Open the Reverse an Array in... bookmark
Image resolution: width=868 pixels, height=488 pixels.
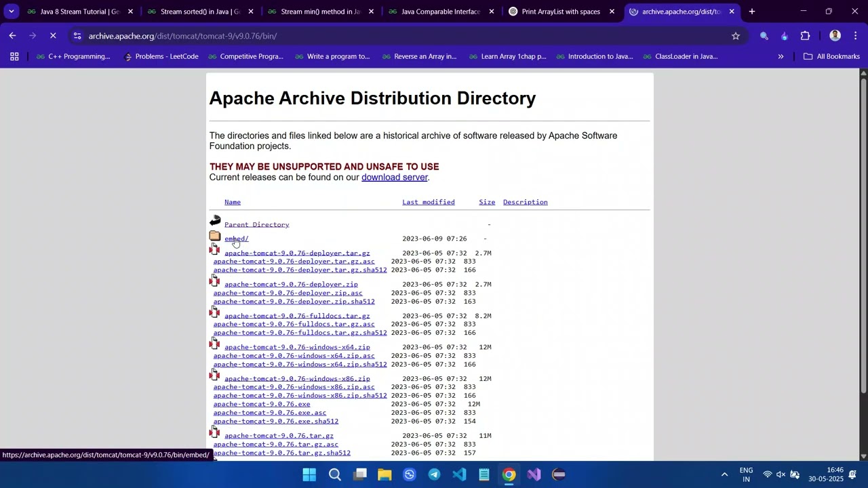418,56
